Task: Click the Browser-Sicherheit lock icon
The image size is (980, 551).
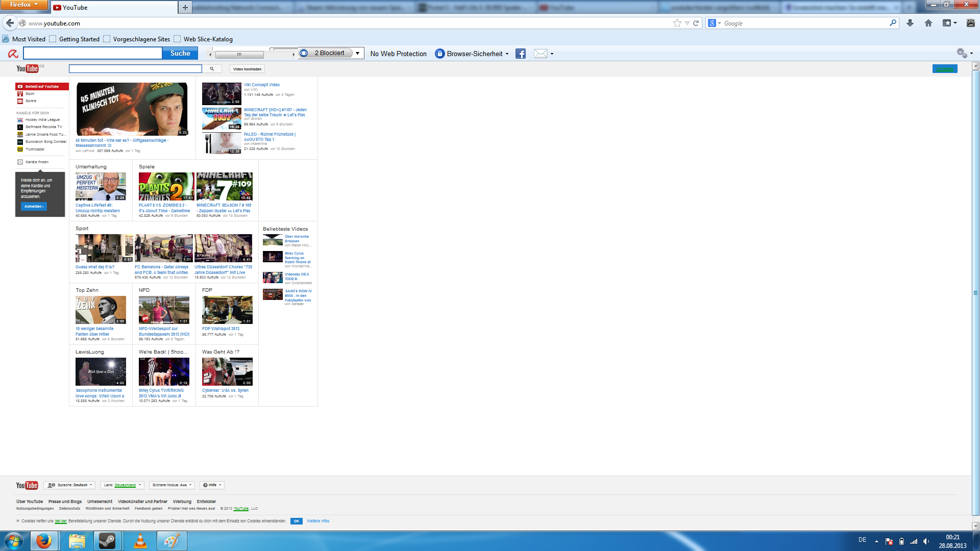Action: (x=439, y=54)
